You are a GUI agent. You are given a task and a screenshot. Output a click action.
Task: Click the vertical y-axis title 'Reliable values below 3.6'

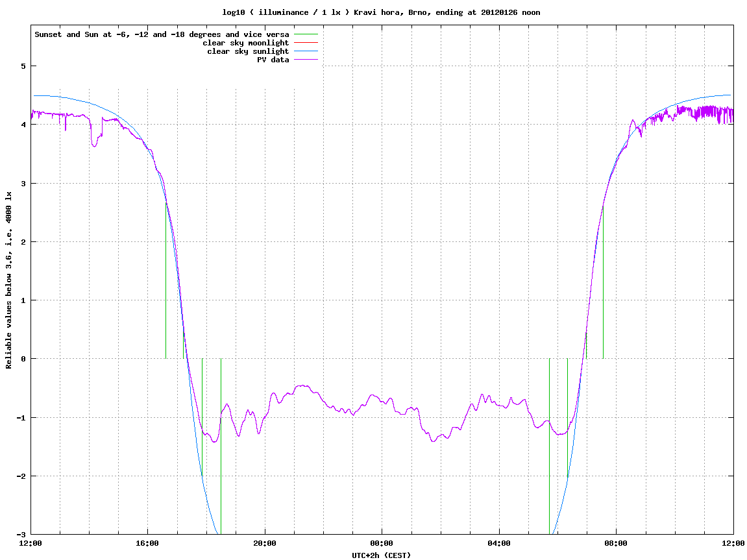(8, 280)
